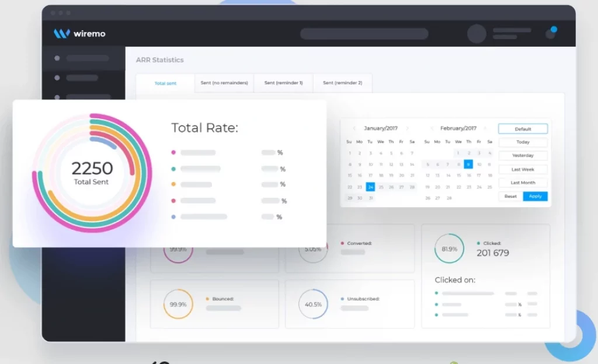Advance the February 2017 calendar forward
The width and height of the screenshot is (598, 364).
point(485,128)
